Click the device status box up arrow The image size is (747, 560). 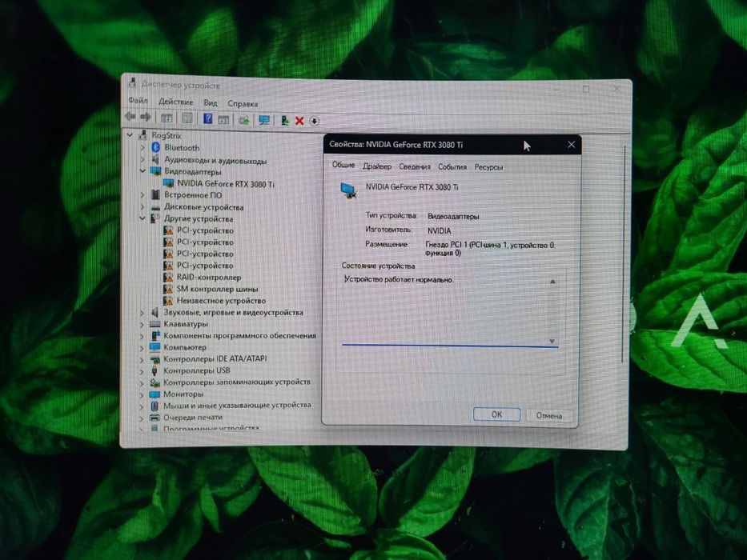552,282
